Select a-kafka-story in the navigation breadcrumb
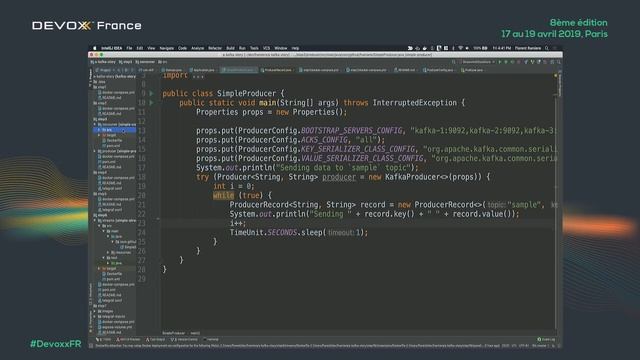 pos(104,62)
